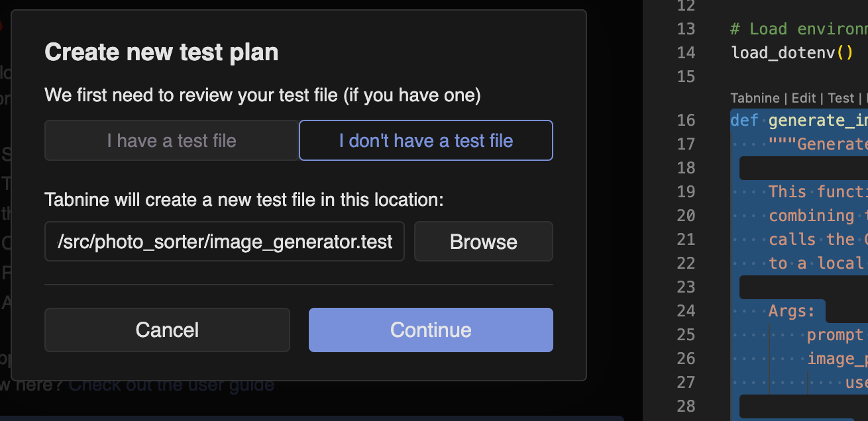Click Continue to create test plan
Screen dimensions: 868x421
431,330
